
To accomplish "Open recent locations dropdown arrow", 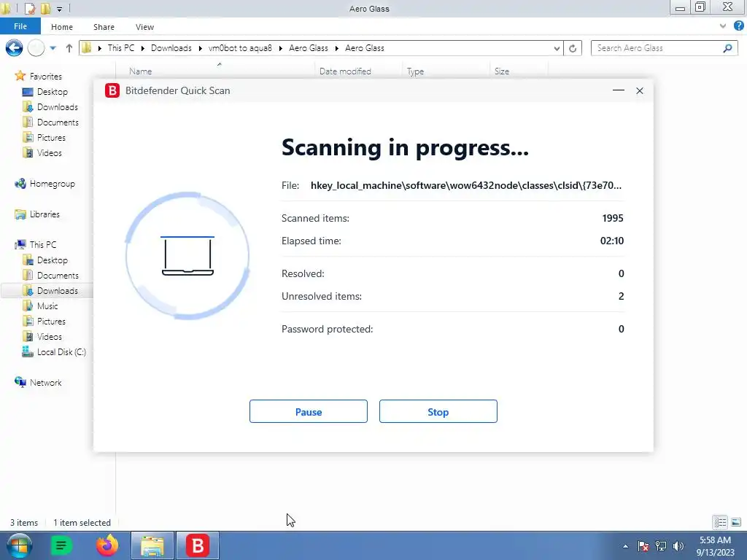I will click(x=53, y=48).
